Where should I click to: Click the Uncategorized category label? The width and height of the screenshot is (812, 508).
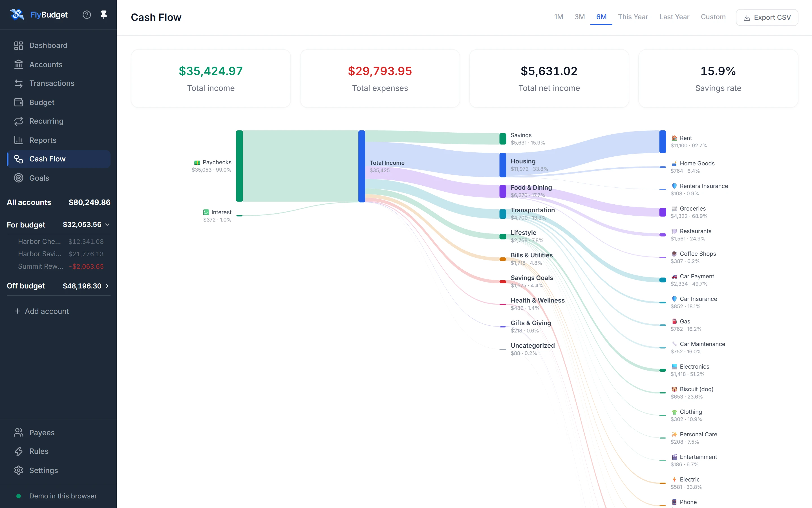533,345
